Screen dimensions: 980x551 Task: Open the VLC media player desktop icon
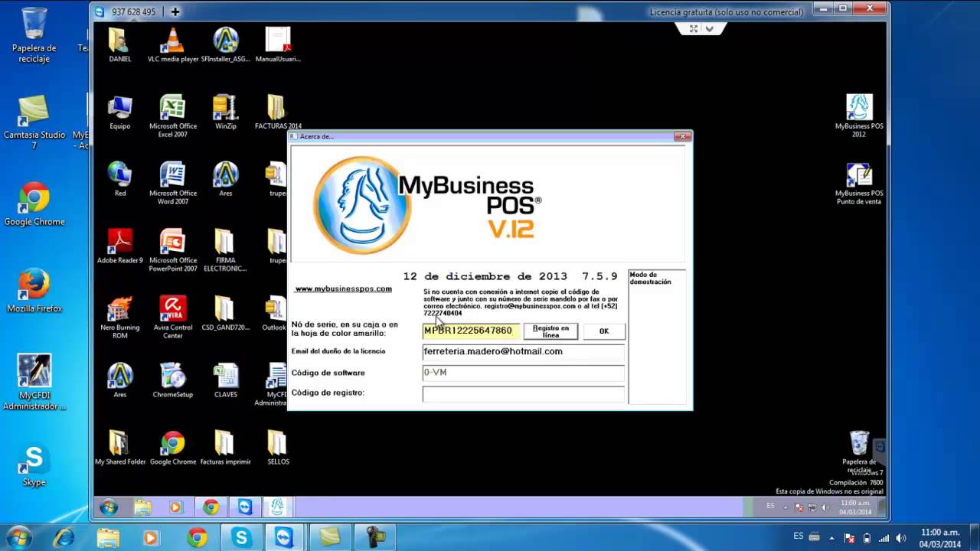pyautogui.click(x=172, y=44)
